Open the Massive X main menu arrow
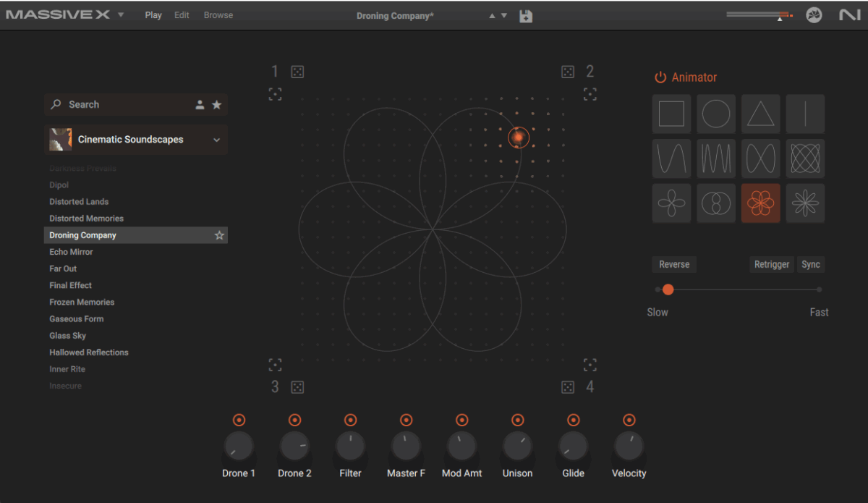Screen dimensions: 868x503 (121, 15)
